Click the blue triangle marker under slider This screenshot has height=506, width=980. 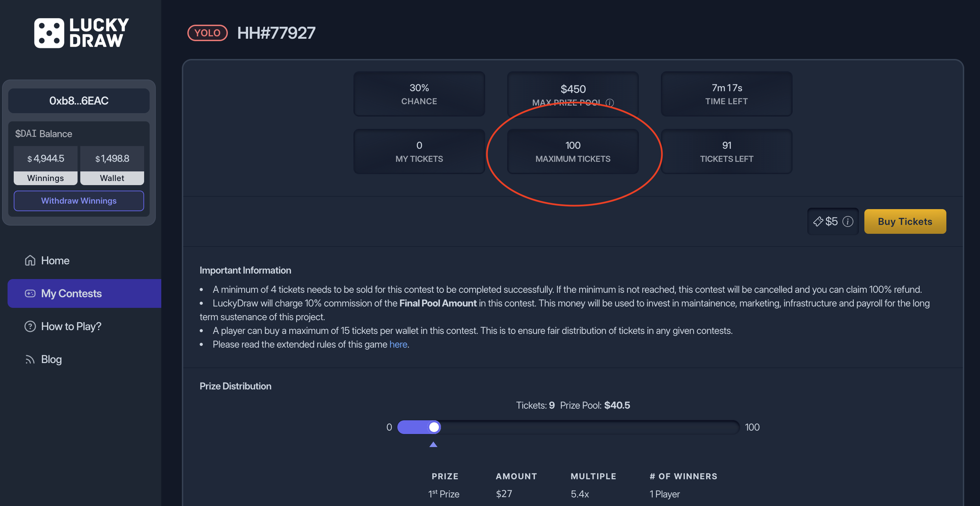433,444
